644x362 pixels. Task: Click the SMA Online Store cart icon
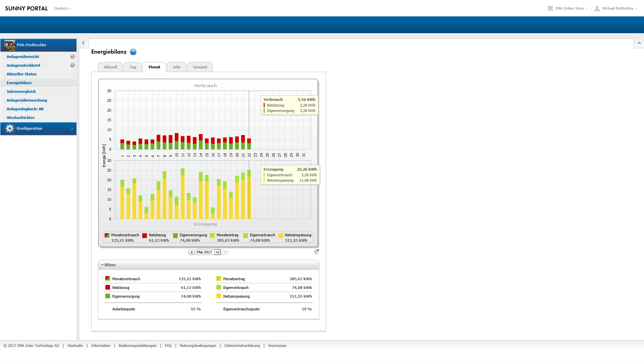(550, 8)
